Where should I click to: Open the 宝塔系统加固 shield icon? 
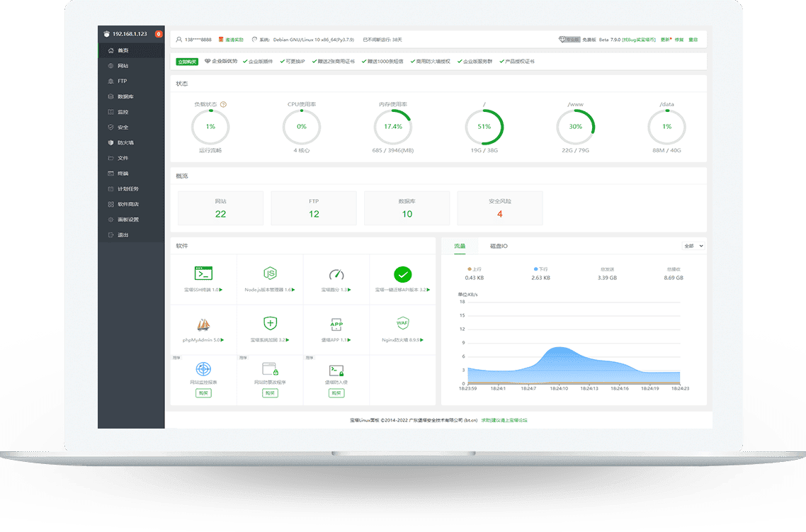[269, 324]
